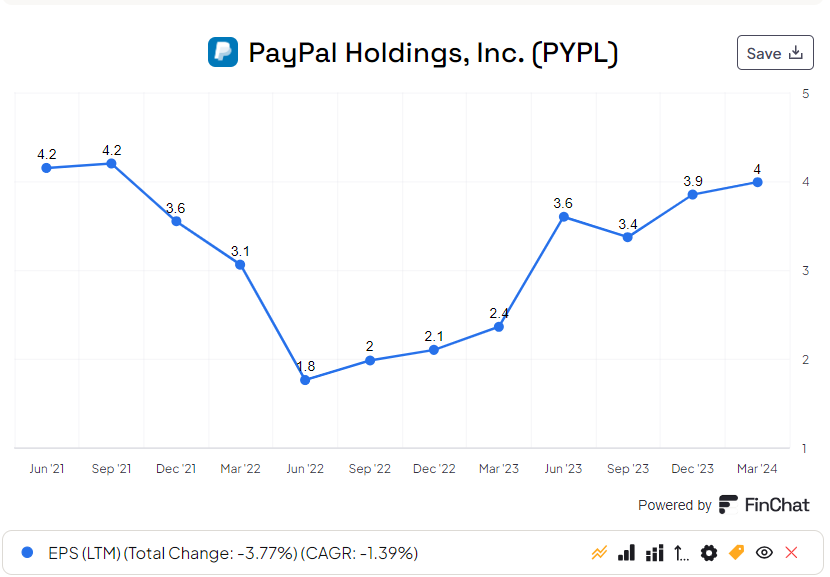Click the chart title PayPal Holdings, Inc. (PYPL)
Image resolution: width=830 pixels, height=577 pixels.
tap(432, 53)
